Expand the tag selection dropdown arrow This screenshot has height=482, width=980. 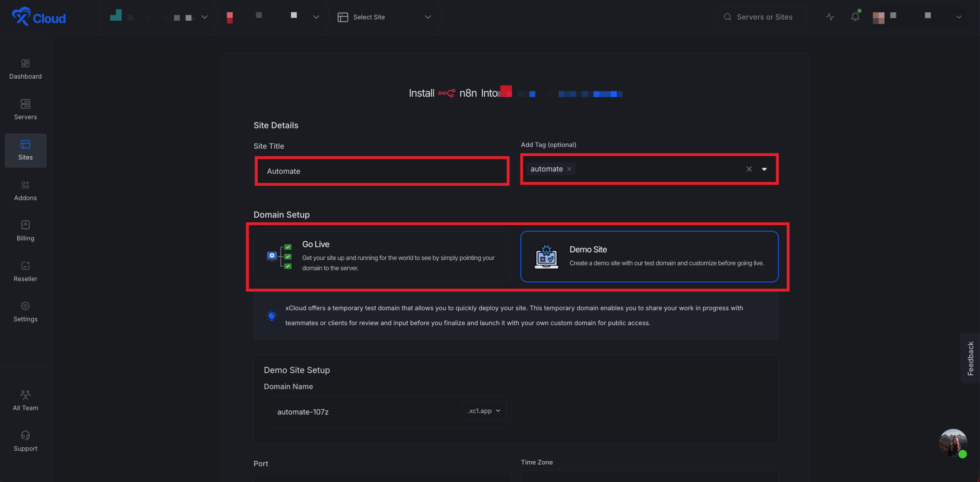click(x=764, y=169)
